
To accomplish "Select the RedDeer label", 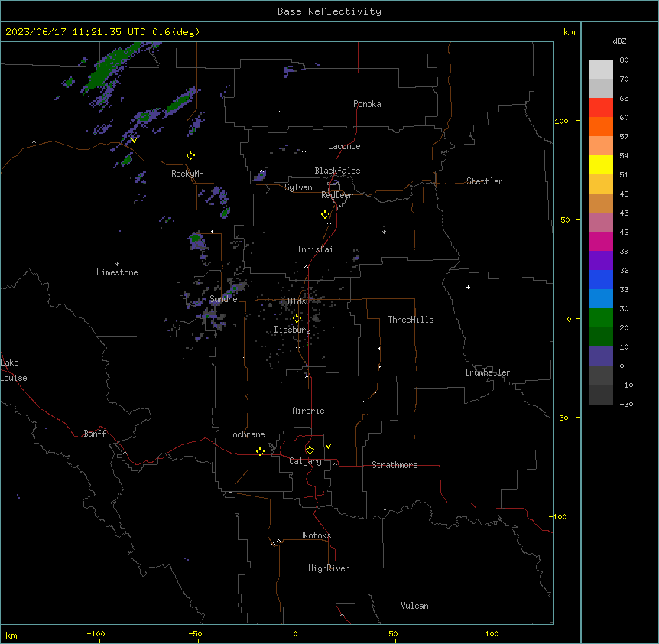I will click(x=336, y=195).
